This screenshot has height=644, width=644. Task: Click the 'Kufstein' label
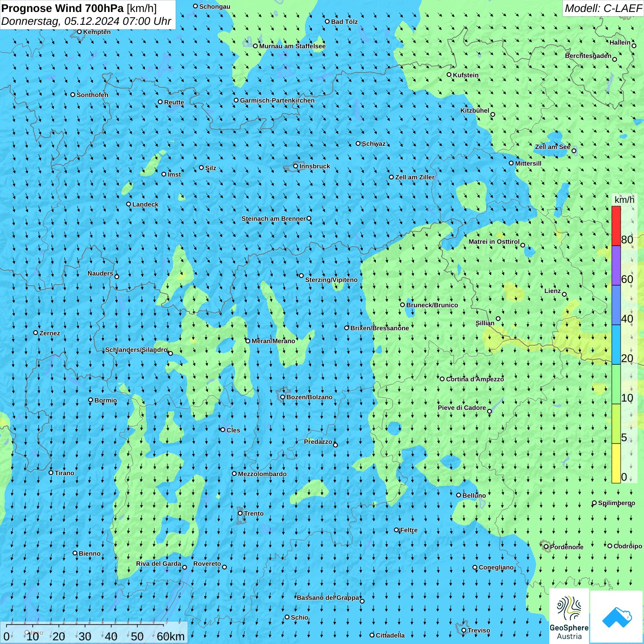point(466,75)
